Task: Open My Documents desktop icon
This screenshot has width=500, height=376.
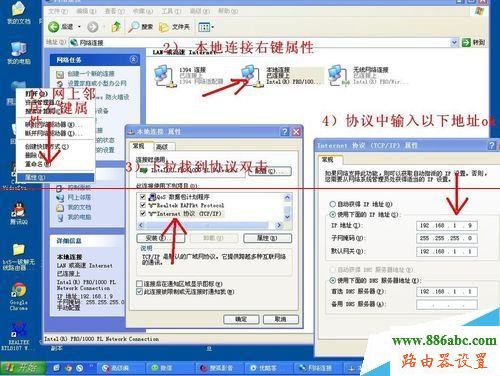Action: point(18,13)
